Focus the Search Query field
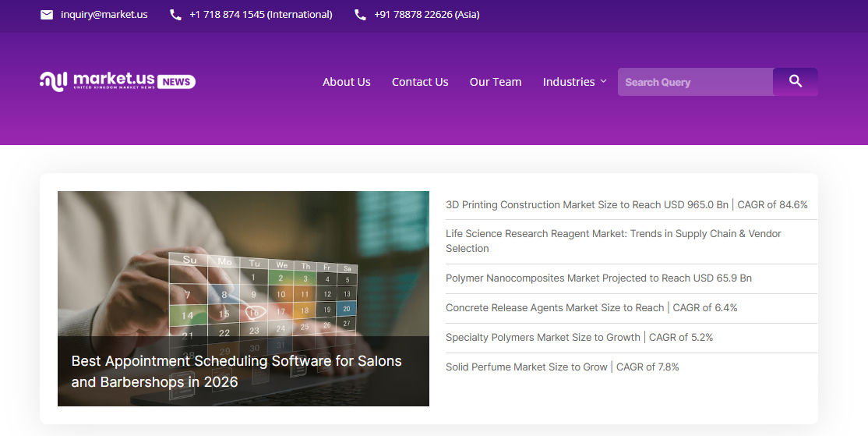 (695, 82)
